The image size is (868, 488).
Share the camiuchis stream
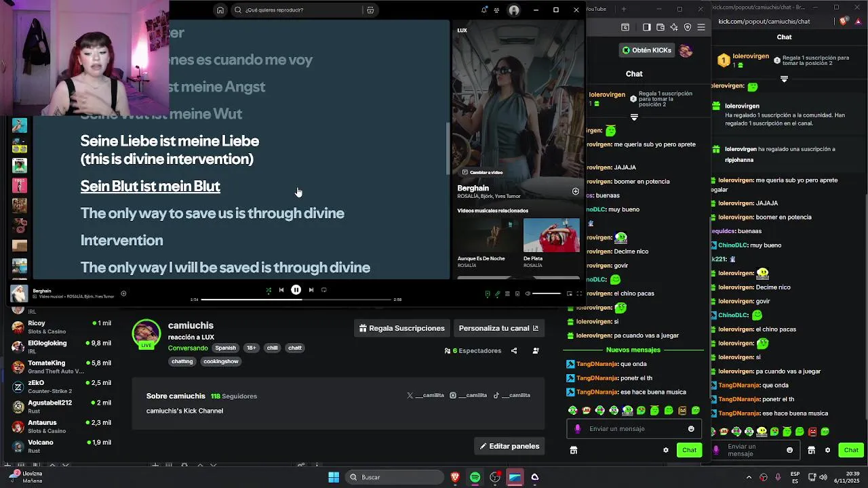(514, 351)
